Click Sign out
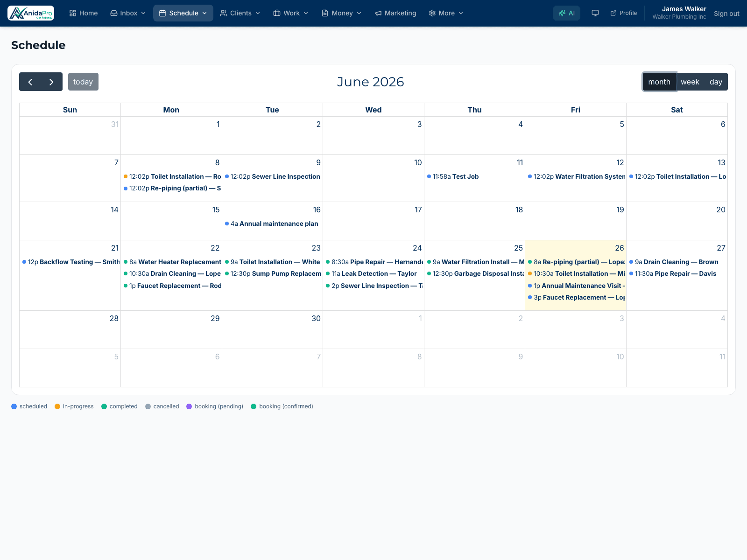The height and width of the screenshot is (560, 747). tap(726, 14)
